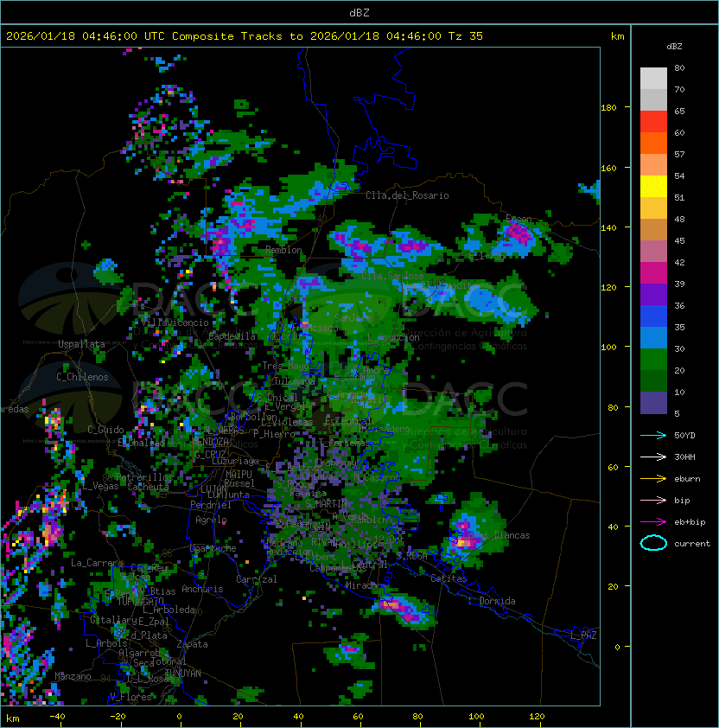The height and width of the screenshot is (728, 719).
Task: Click the '160' km vertical axis tick
Action: pyautogui.click(x=608, y=168)
